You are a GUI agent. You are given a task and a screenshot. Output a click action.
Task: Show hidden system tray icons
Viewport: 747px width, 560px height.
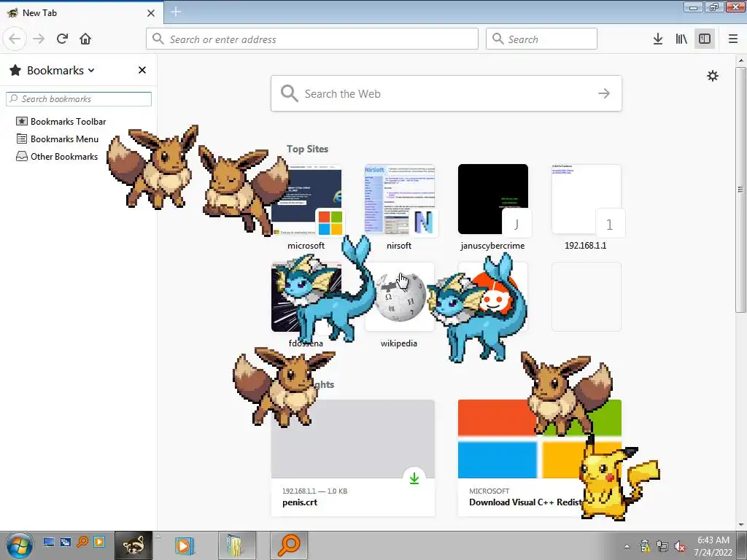(627, 546)
